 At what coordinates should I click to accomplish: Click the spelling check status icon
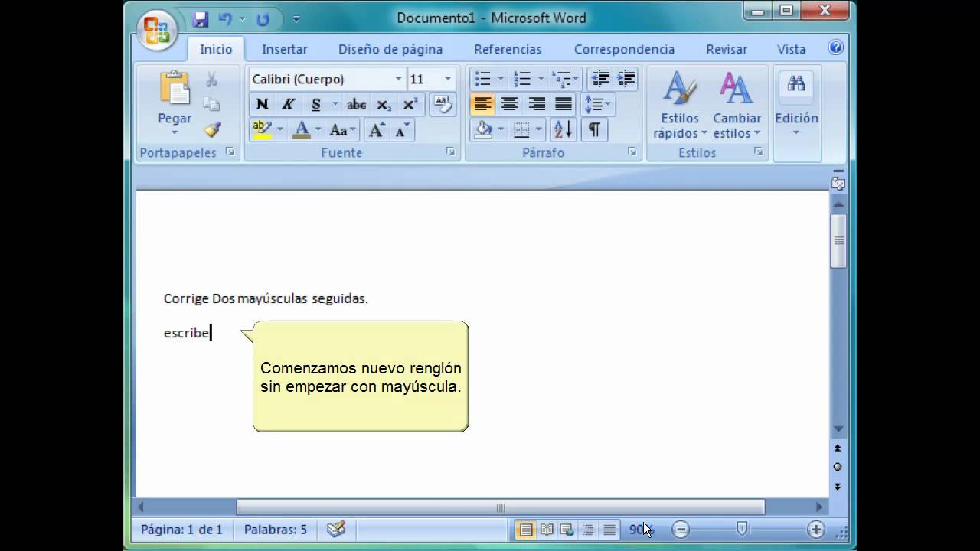[336, 529]
